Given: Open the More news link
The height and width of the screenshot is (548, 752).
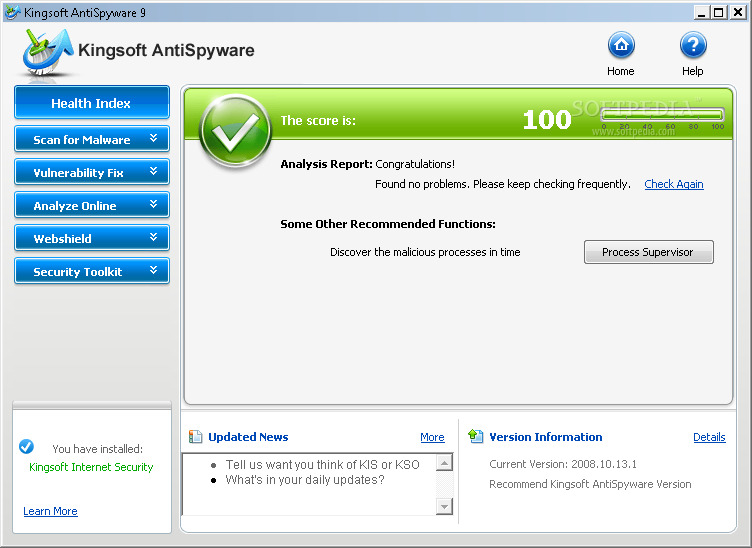Looking at the screenshot, I should (432, 437).
